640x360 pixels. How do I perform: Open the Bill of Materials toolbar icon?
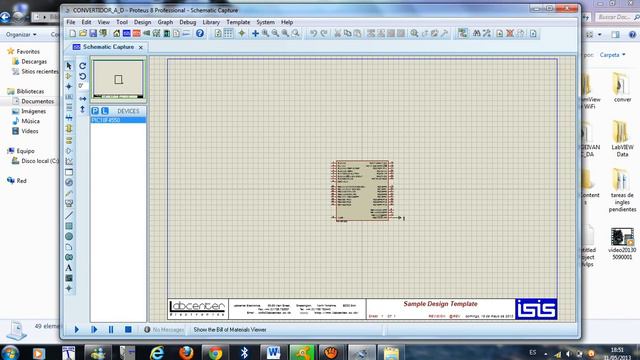[x=176, y=33]
